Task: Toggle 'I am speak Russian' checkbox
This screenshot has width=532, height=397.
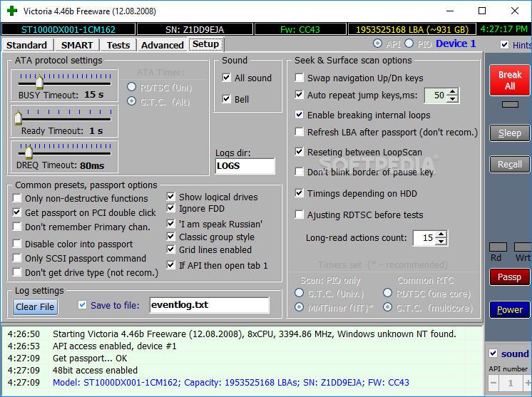Action: click(170, 223)
